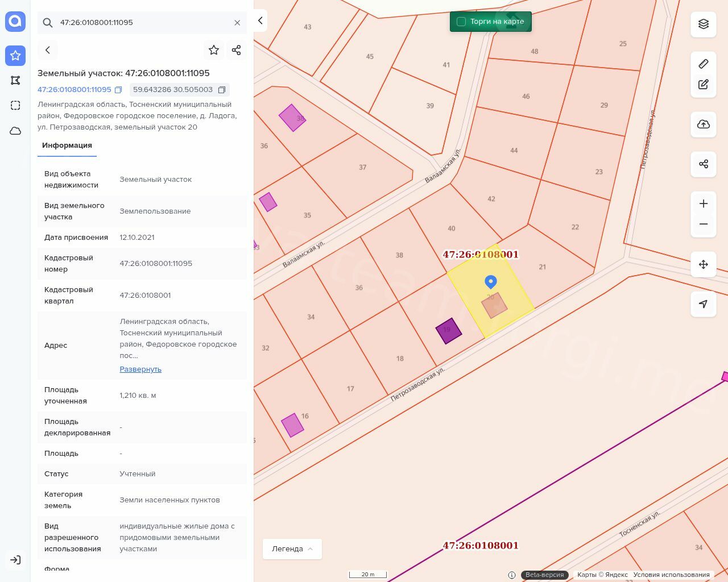Switch to the Информация tab

(67, 145)
